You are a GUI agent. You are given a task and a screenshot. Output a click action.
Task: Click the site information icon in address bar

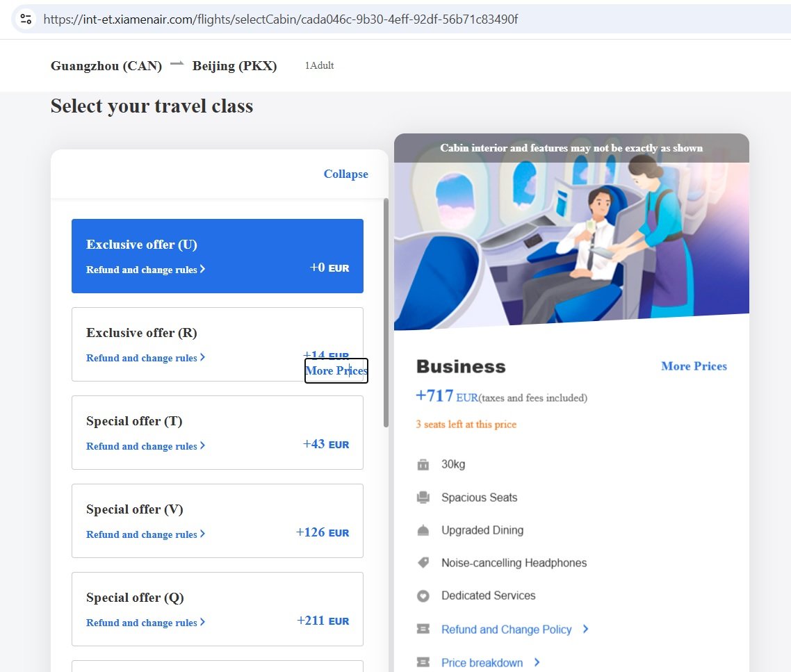(x=26, y=19)
